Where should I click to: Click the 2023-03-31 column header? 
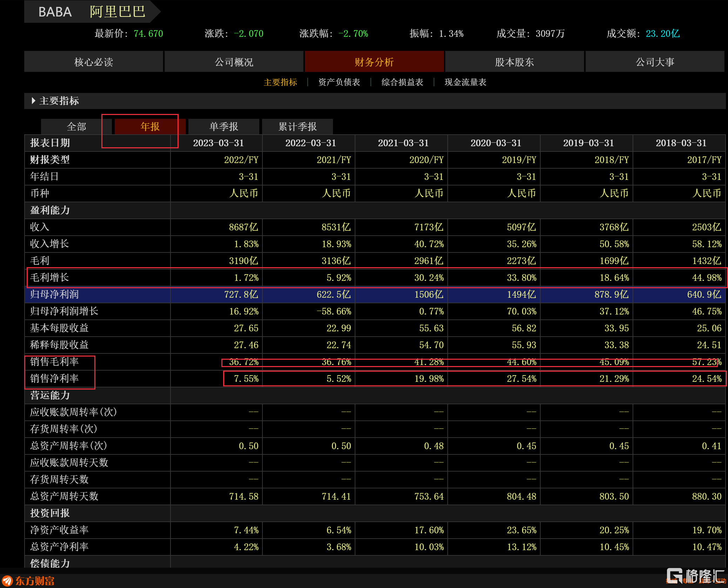click(218, 143)
